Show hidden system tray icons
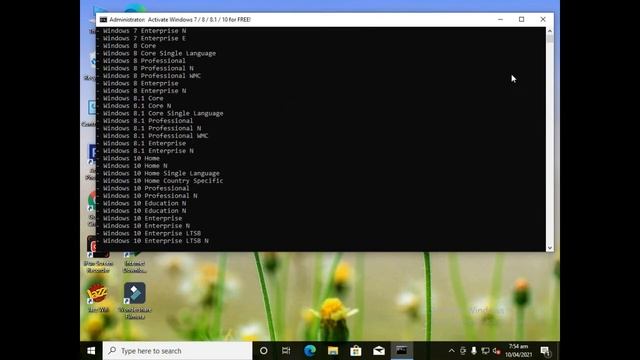Image resolution: width=640 pixels, height=360 pixels. pos(451,351)
